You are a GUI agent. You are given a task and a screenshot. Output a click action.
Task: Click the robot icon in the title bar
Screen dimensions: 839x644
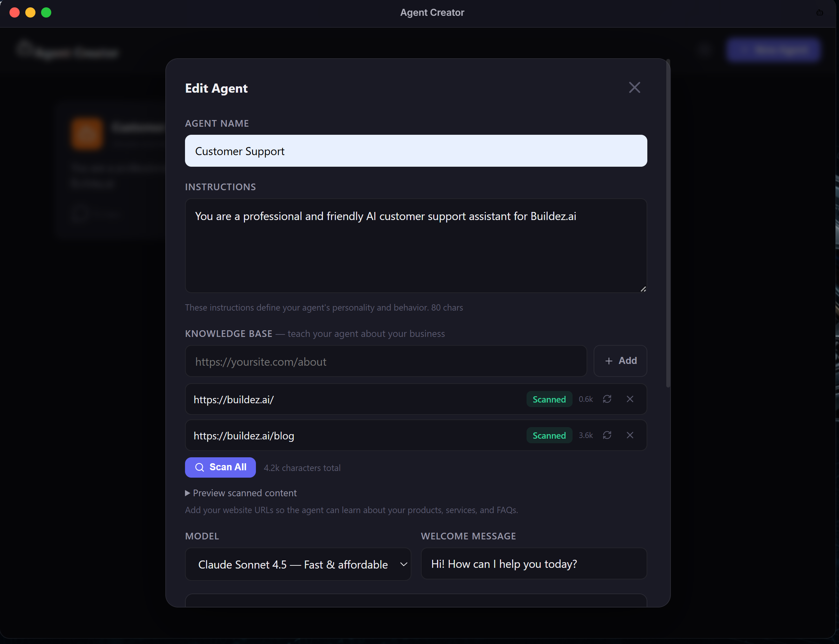(x=819, y=12)
